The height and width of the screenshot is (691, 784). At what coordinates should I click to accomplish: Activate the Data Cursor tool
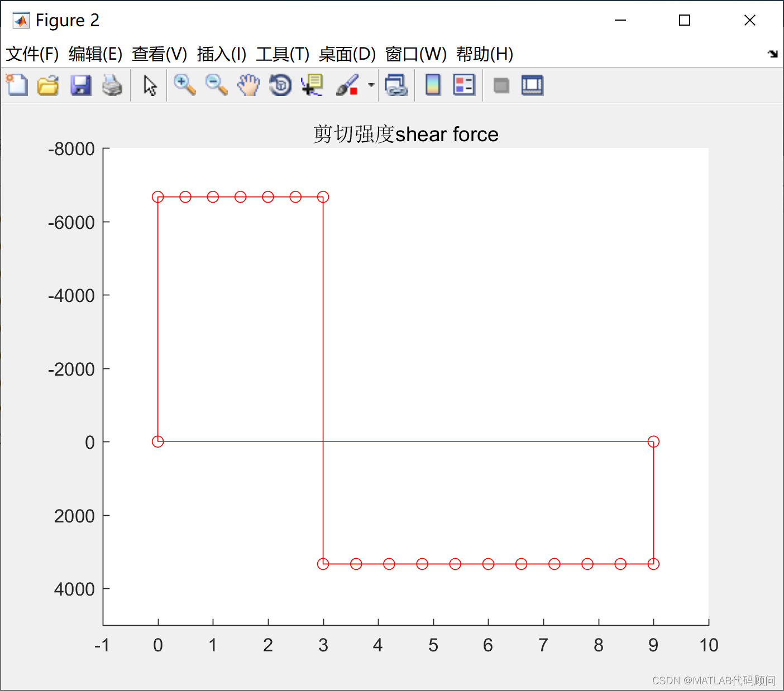click(x=312, y=85)
